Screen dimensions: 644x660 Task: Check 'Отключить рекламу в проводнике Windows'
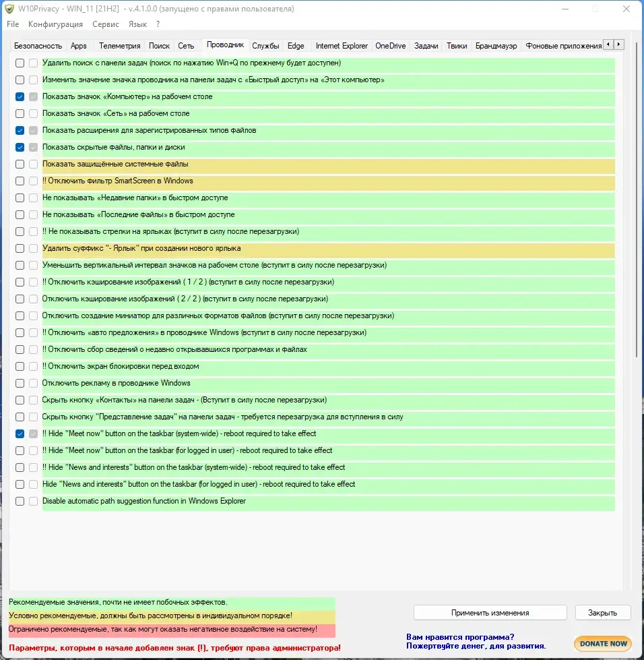(20, 383)
